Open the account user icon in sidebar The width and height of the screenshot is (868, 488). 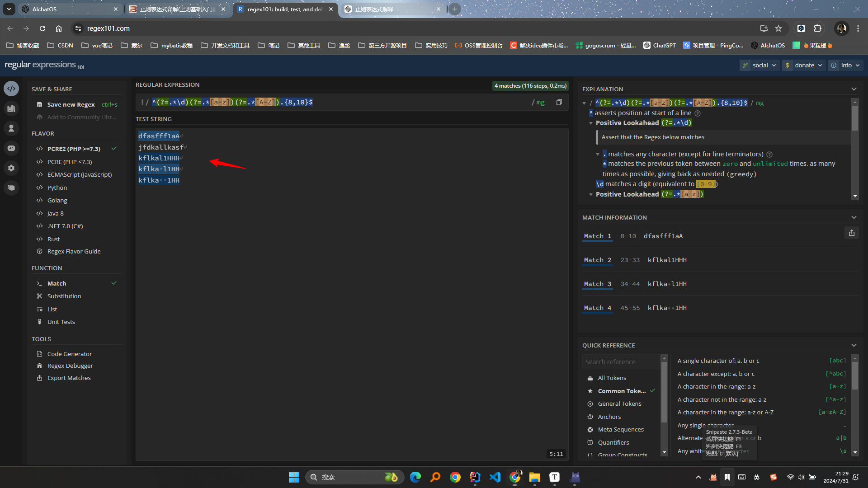(11, 128)
